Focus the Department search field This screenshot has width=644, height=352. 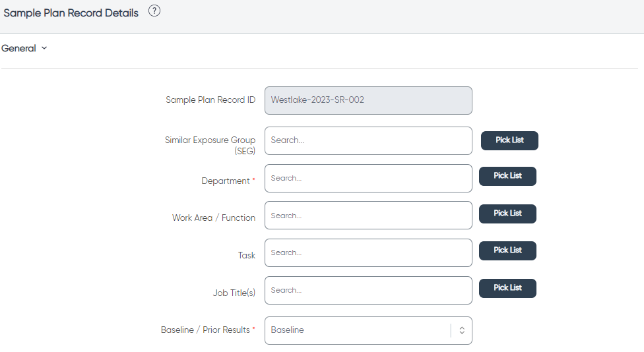[x=368, y=179]
